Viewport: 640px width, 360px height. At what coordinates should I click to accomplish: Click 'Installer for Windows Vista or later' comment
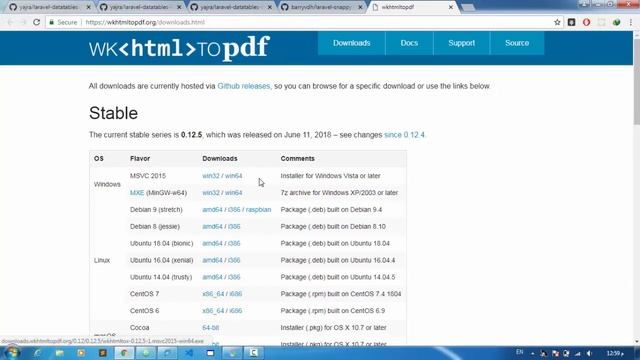tap(330, 176)
